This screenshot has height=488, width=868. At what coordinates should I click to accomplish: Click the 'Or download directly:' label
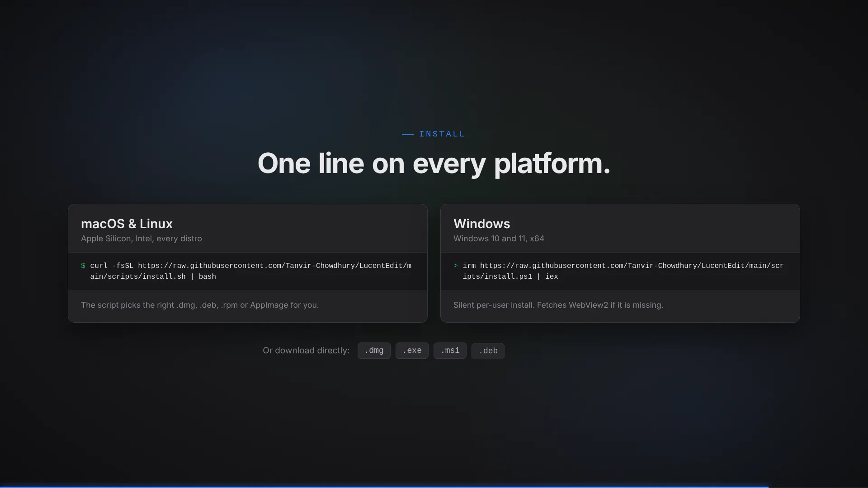click(x=306, y=351)
